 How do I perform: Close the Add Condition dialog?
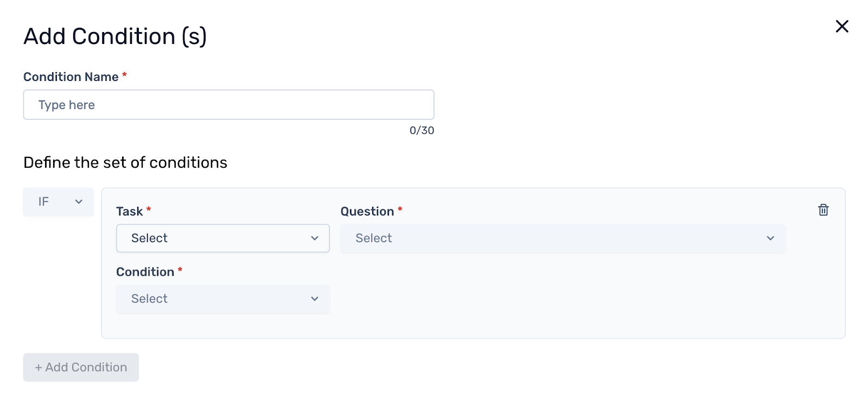pyautogui.click(x=842, y=26)
